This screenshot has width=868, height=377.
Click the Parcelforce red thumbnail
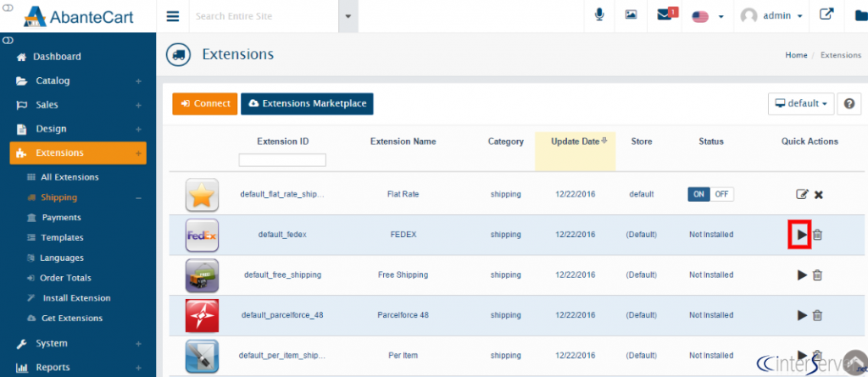pos(202,315)
